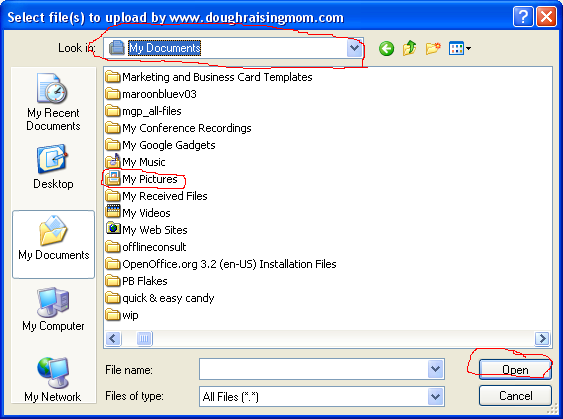563x419 pixels.
Task: Click the horizontal scrollbar right arrow
Action: click(x=542, y=339)
